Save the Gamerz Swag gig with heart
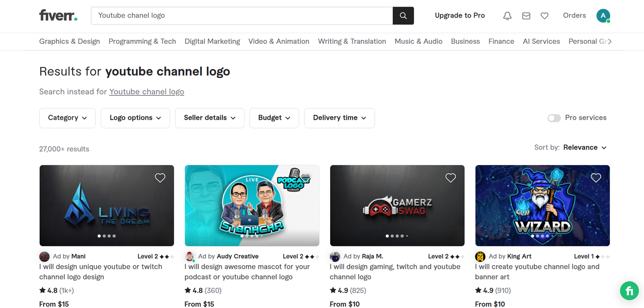644x308 pixels. (x=451, y=178)
